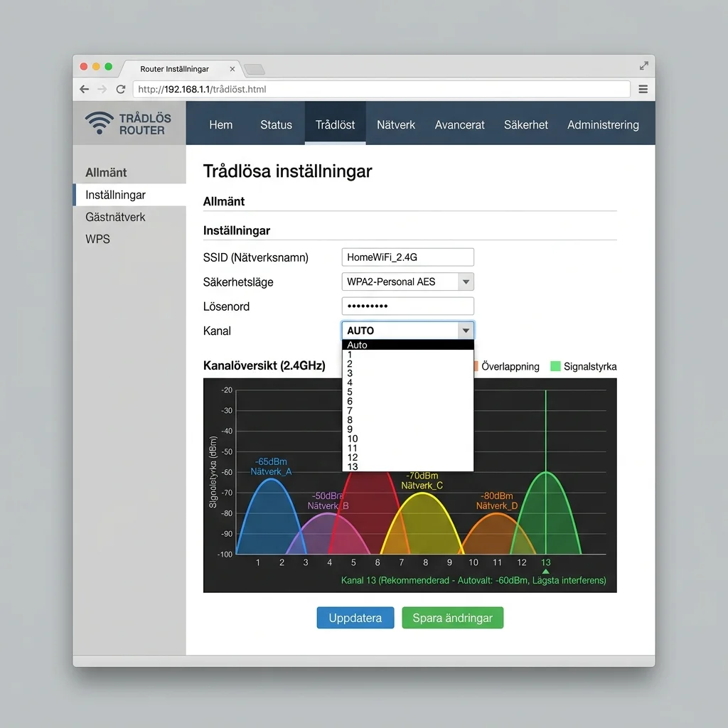
Task: Click the -80dBm label in chart
Action: (497, 496)
